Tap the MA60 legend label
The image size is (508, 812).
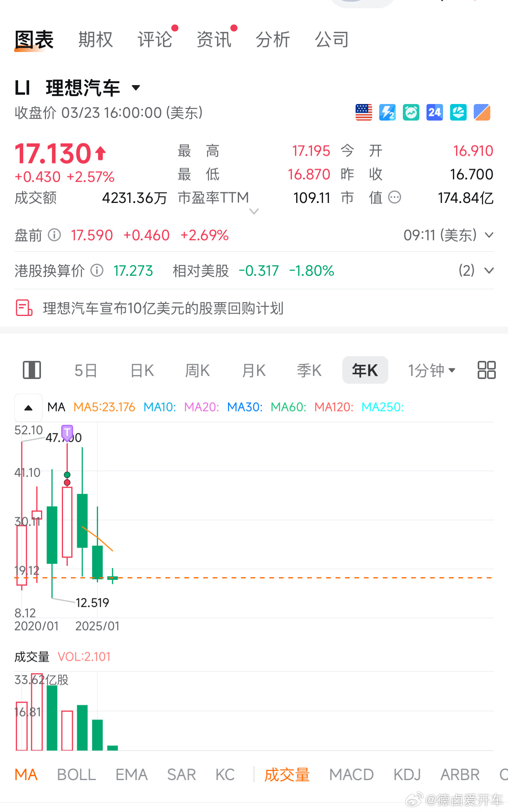click(289, 407)
